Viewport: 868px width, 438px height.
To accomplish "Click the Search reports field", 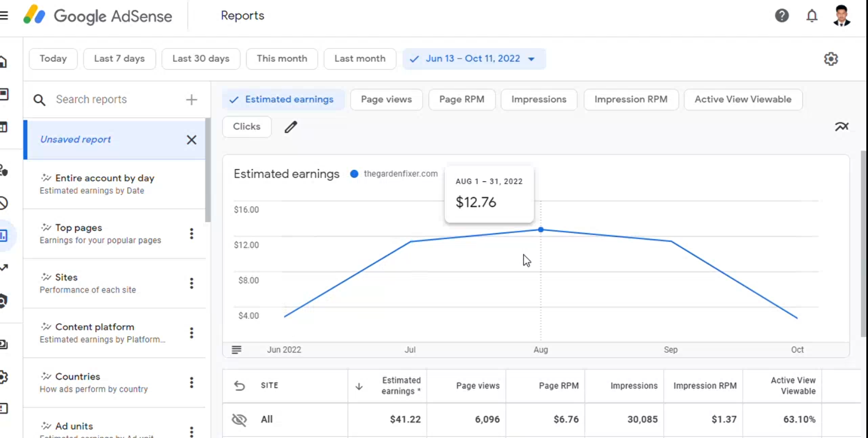I will [116, 100].
